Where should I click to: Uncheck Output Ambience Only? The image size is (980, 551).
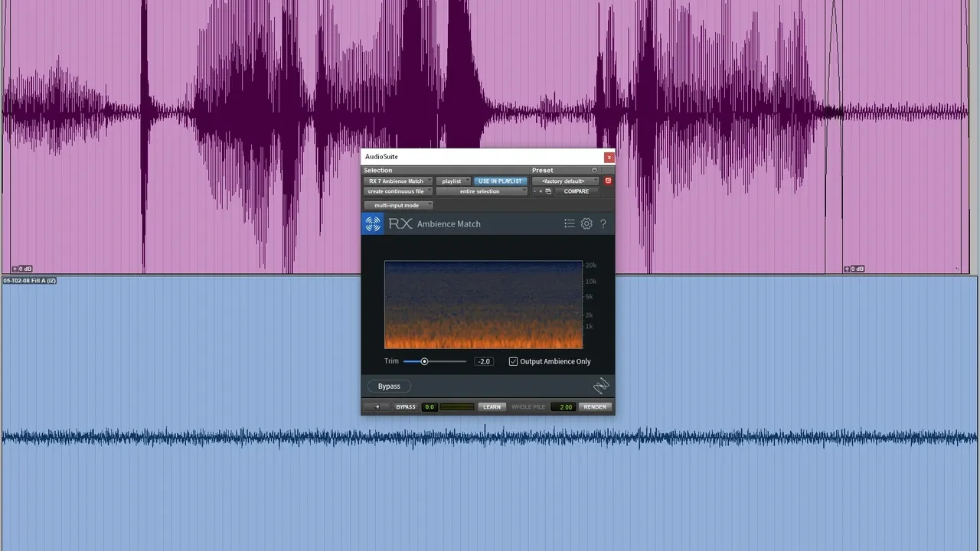pos(513,361)
